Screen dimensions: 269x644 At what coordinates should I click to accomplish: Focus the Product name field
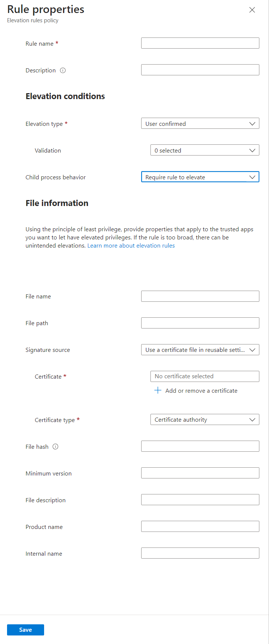coord(200,526)
